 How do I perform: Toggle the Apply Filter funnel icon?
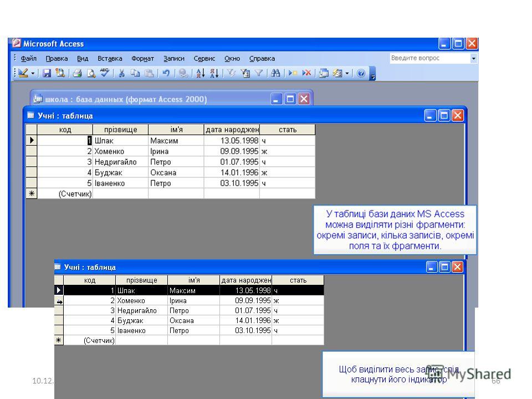pyautogui.click(x=259, y=73)
